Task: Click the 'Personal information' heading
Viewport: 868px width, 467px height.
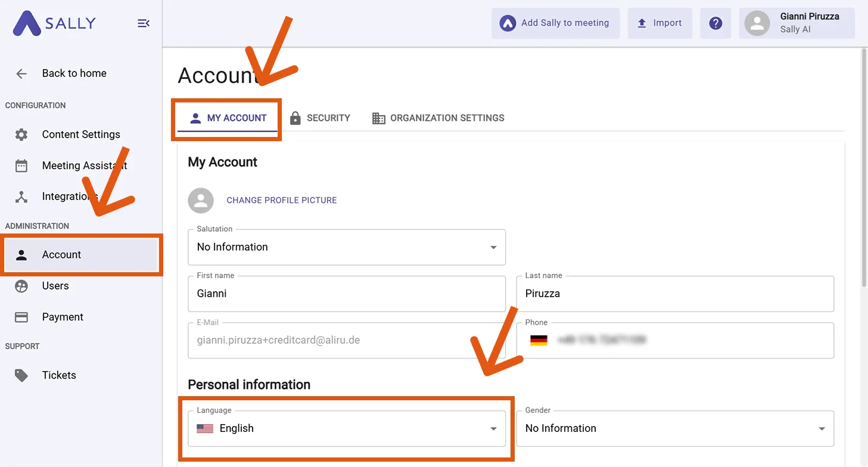Action: coord(249,385)
